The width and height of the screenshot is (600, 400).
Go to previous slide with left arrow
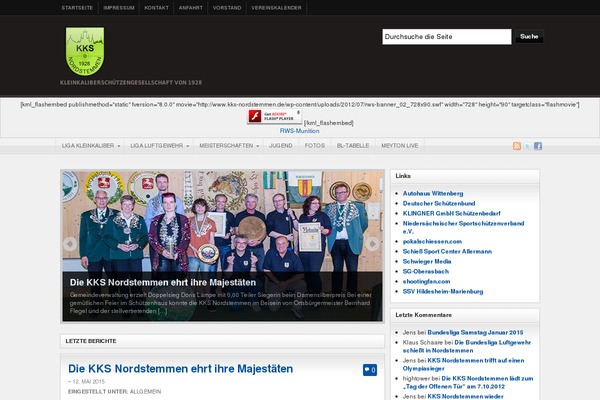70,244
